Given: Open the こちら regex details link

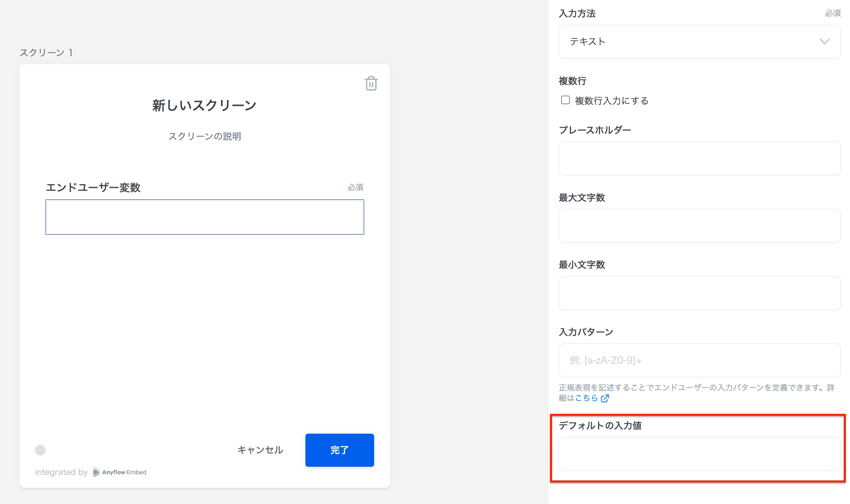Looking at the screenshot, I should coord(586,398).
